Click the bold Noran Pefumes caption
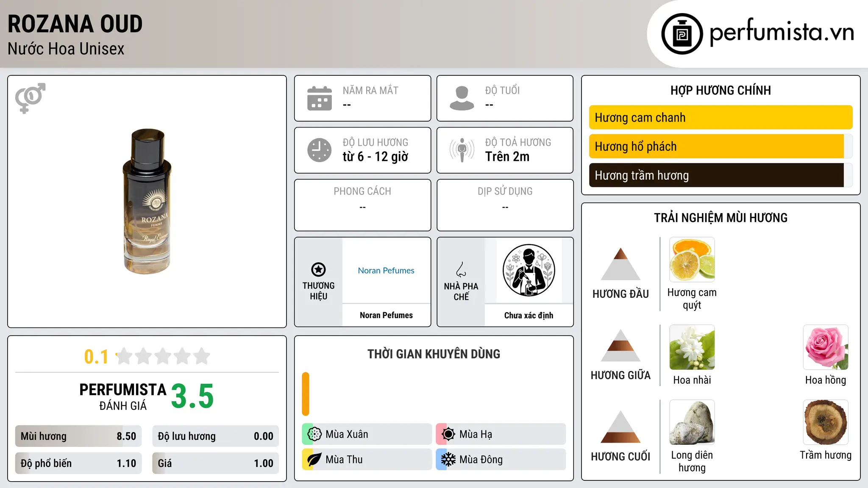Screen dimensions: 868x488 click(x=386, y=315)
